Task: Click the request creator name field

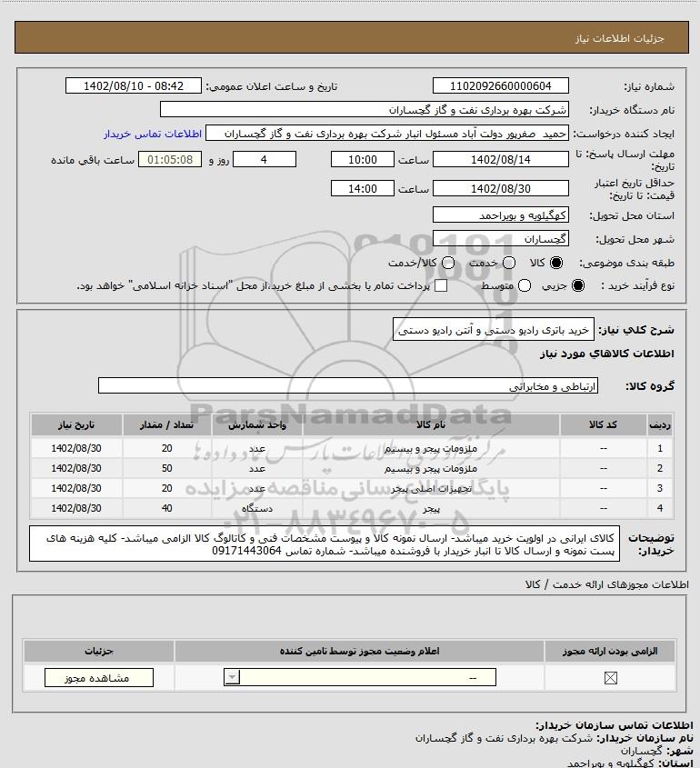Action: 387,134
